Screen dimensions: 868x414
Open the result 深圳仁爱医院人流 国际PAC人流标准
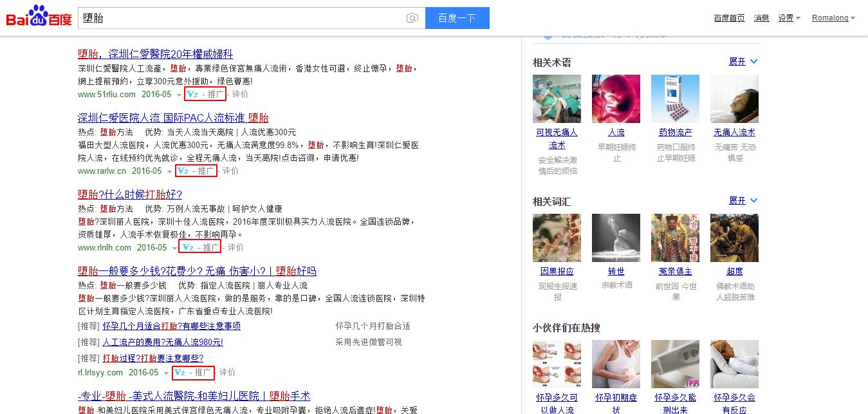click(173, 118)
